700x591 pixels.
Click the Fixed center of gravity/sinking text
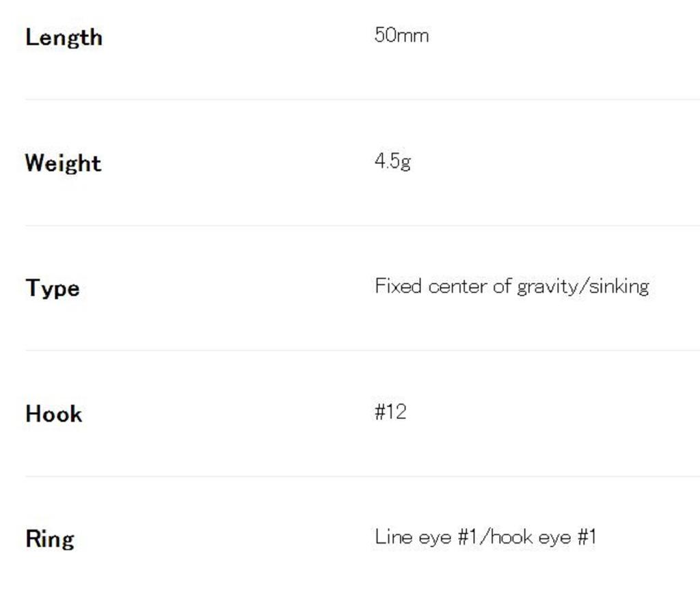point(511,286)
